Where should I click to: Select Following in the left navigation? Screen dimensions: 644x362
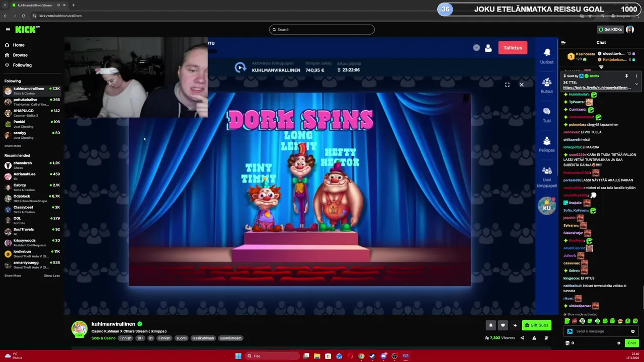pos(22,65)
